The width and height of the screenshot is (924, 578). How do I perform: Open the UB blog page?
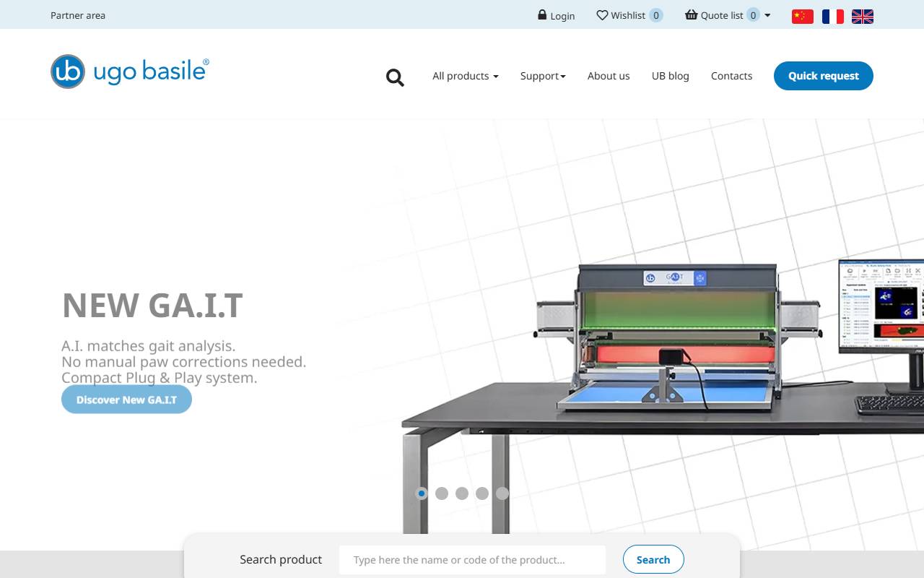click(x=671, y=76)
